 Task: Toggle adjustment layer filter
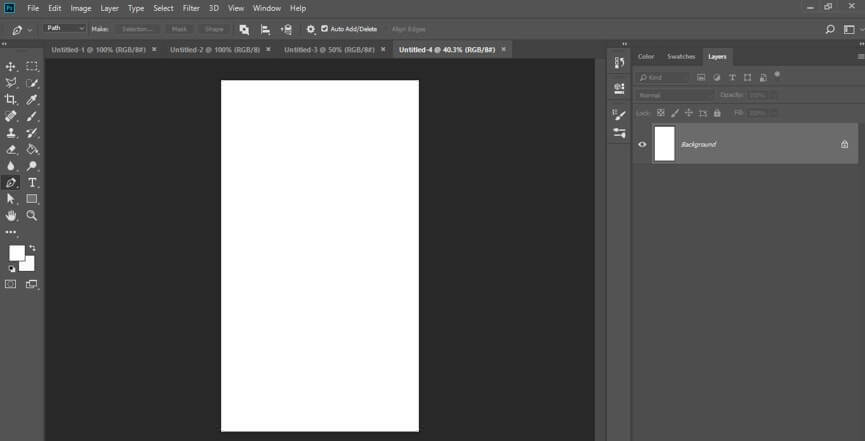(x=717, y=78)
